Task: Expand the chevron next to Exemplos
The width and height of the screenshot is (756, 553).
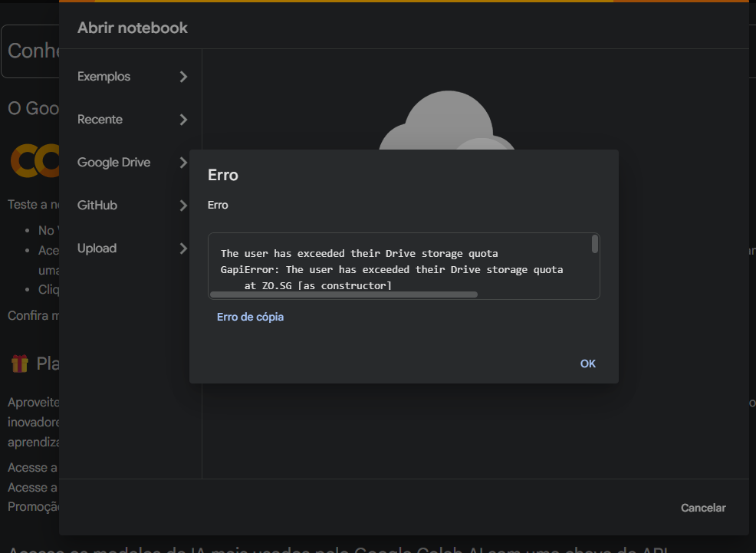Action: point(183,77)
